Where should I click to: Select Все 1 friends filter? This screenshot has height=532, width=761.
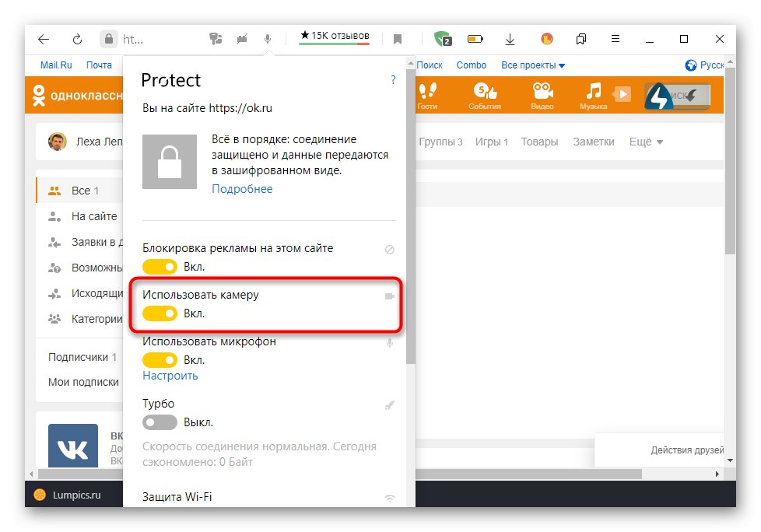tap(79, 191)
